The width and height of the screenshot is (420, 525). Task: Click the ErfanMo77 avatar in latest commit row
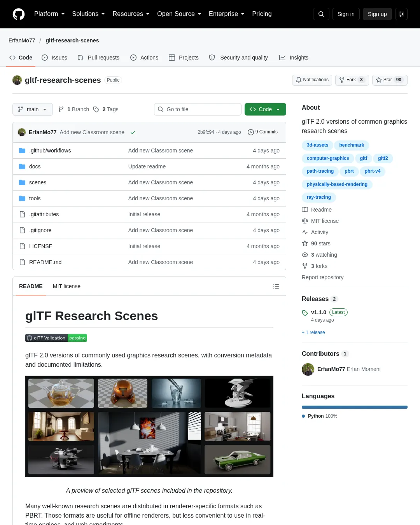[x=22, y=132]
